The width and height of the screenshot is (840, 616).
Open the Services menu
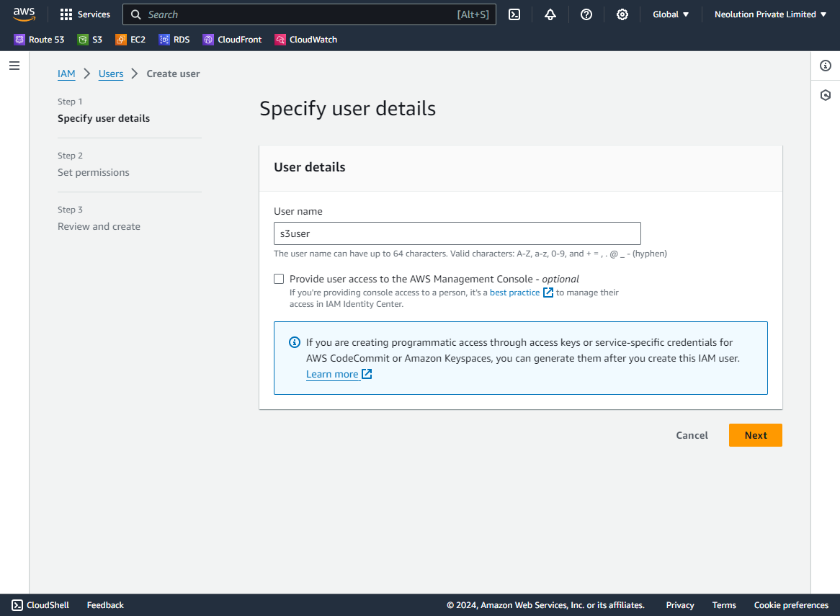click(85, 14)
